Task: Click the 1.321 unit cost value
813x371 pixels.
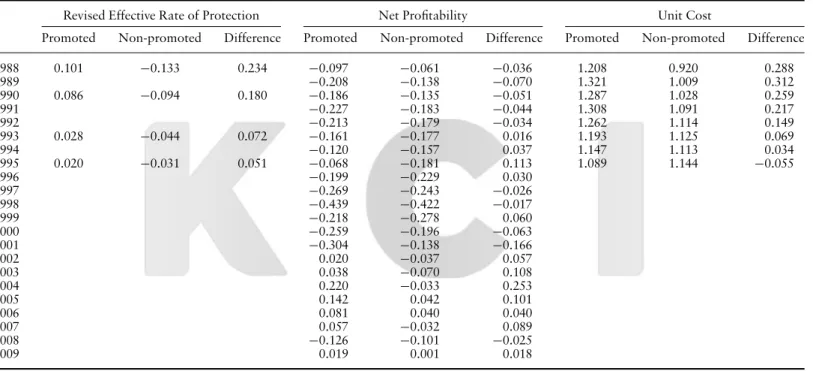Action: point(592,82)
